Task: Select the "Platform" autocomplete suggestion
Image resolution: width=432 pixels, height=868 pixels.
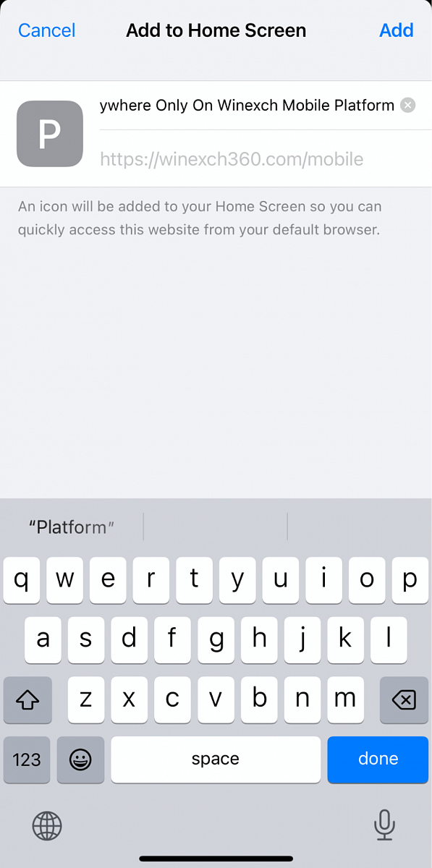Action: tap(72, 527)
